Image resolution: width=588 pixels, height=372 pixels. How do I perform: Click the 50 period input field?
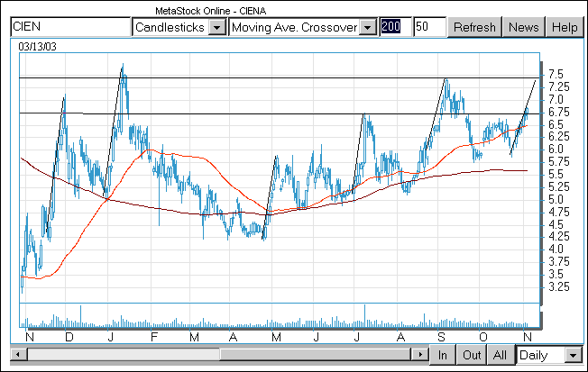coord(430,27)
